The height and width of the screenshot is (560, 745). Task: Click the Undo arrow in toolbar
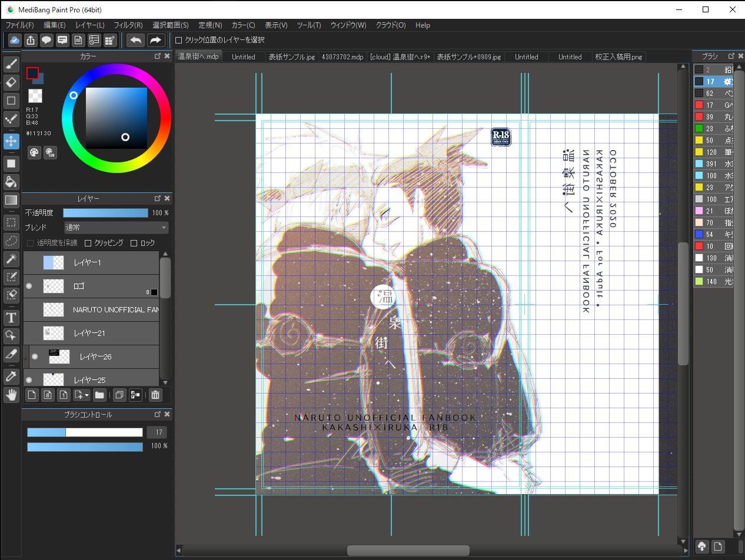(x=136, y=40)
